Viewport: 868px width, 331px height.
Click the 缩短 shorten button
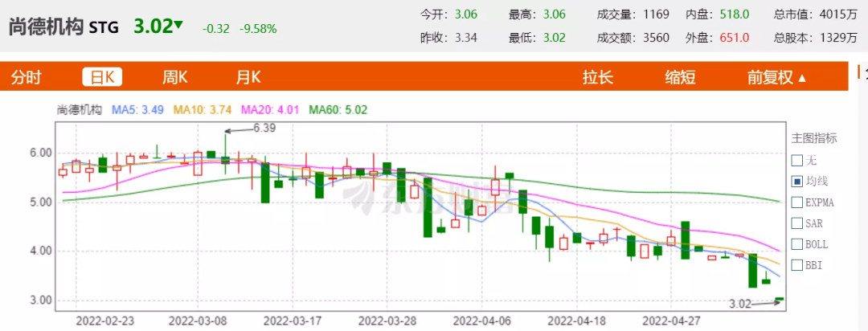pos(680,77)
